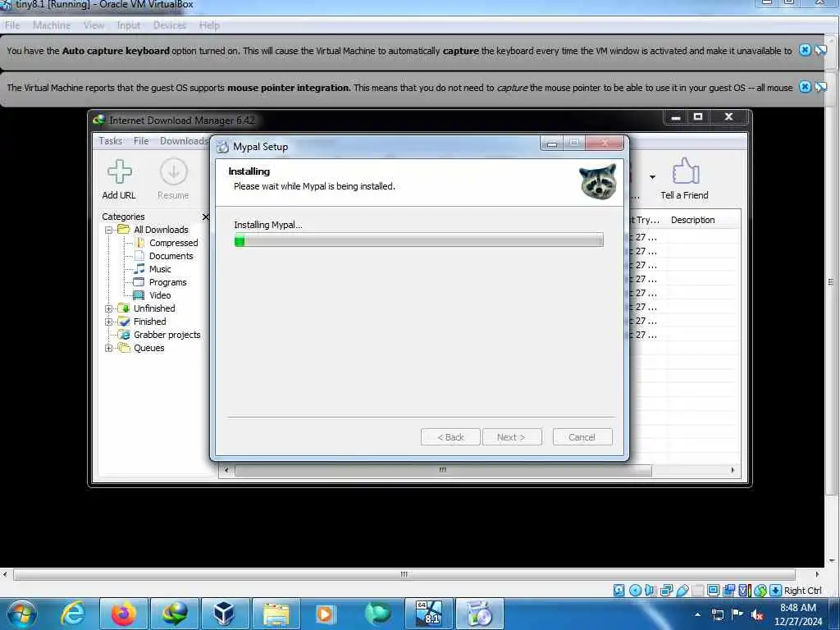Open the VirtualBox Machine menu
The height and width of the screenshot is (630, 840).
pyautogui.click(x=52, y=25)
